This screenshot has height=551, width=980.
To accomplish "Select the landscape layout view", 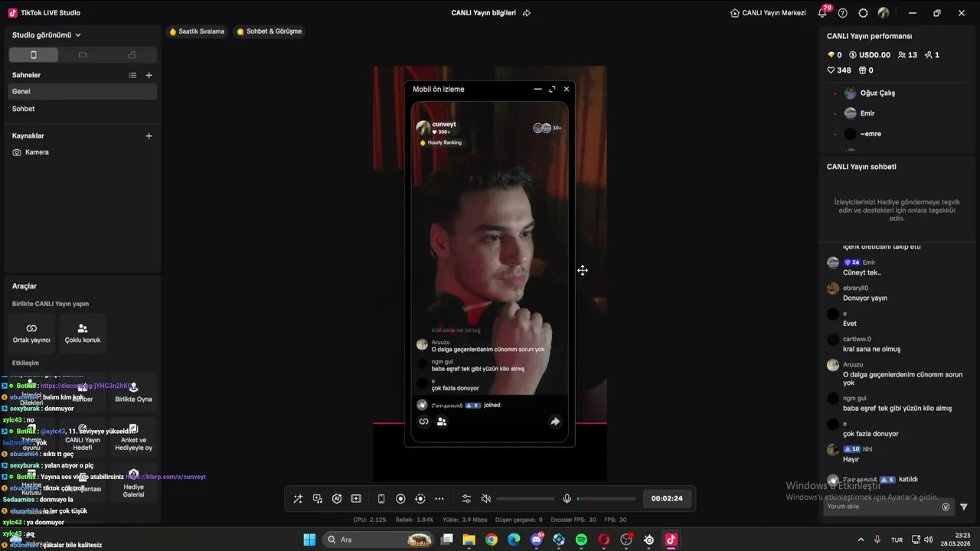I will coord(83,54).
